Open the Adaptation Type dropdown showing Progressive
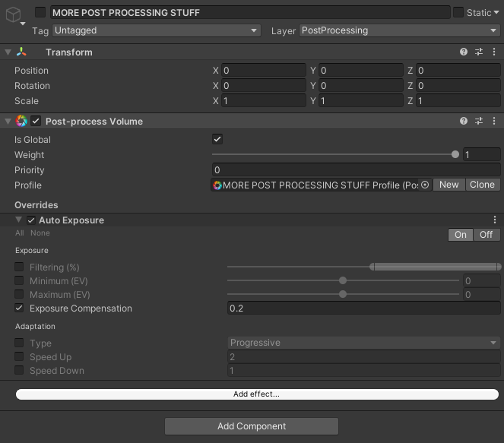Image resolution: width=504 pixels, height=443 pixels. pyautogui.click(x=364, y=343)
